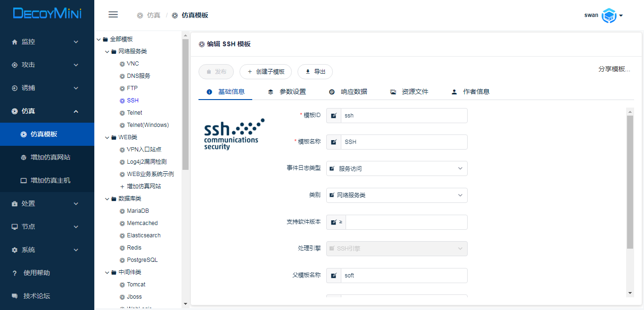Click the edit icon beside 模板ID field
This screenshot has height=310, width=644.
[x=334, y=116]
